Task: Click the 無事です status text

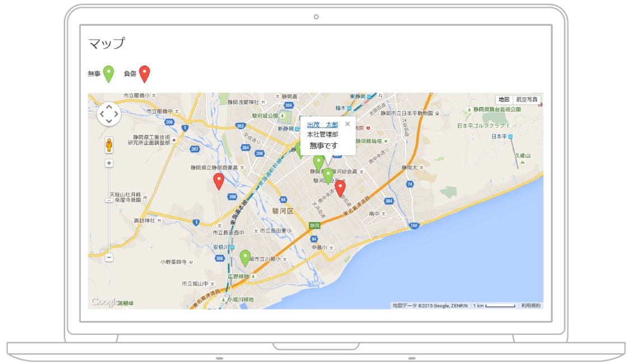Action: click(323, 146)
